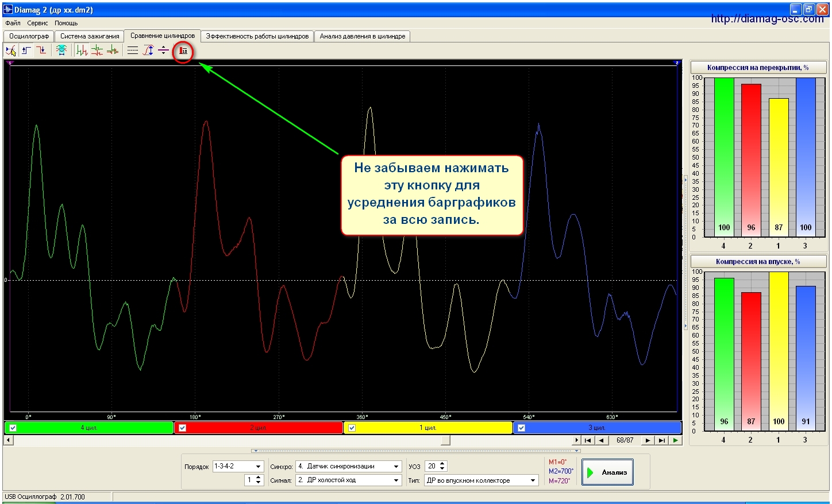This screenshot has height=504, width=832.
Task: Click the horizontal lines toolbar icon
Action: pyautogui.click(x=133, y=51)
